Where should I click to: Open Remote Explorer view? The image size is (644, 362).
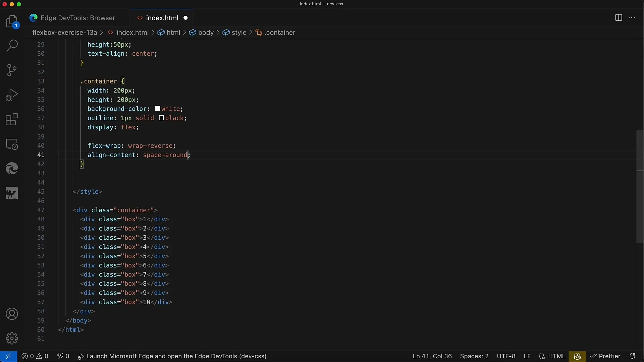pyautogui.click(x=12, y=144)
